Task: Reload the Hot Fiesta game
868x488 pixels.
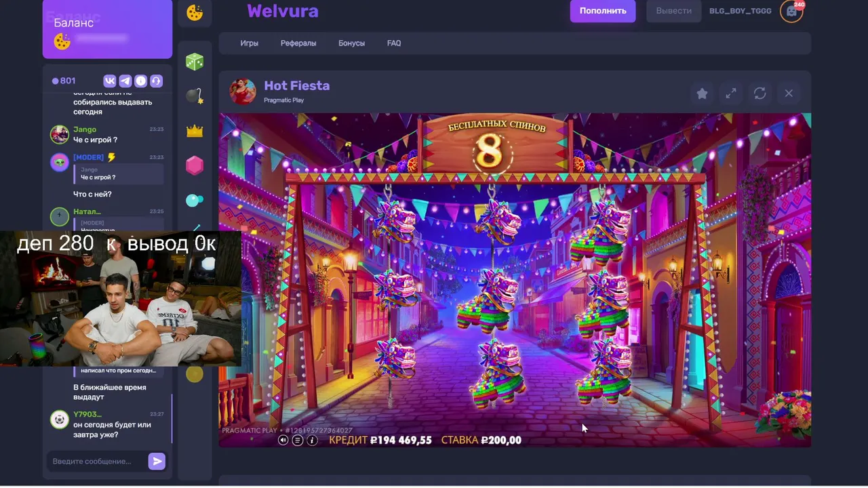Action: click(x=759, y=94)
